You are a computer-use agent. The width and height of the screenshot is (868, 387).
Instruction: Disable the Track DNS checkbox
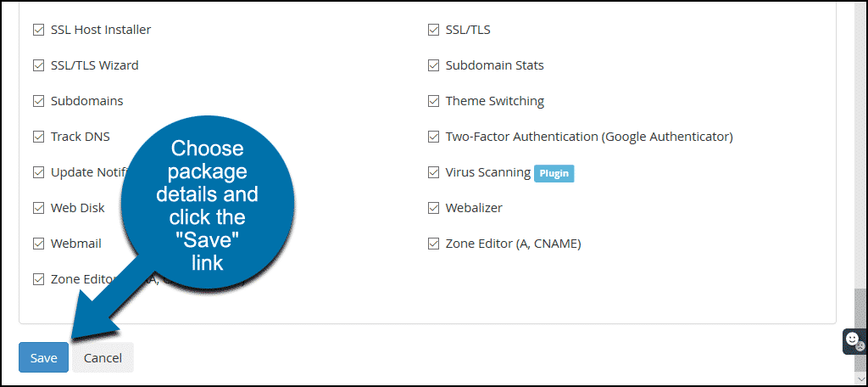38,137
